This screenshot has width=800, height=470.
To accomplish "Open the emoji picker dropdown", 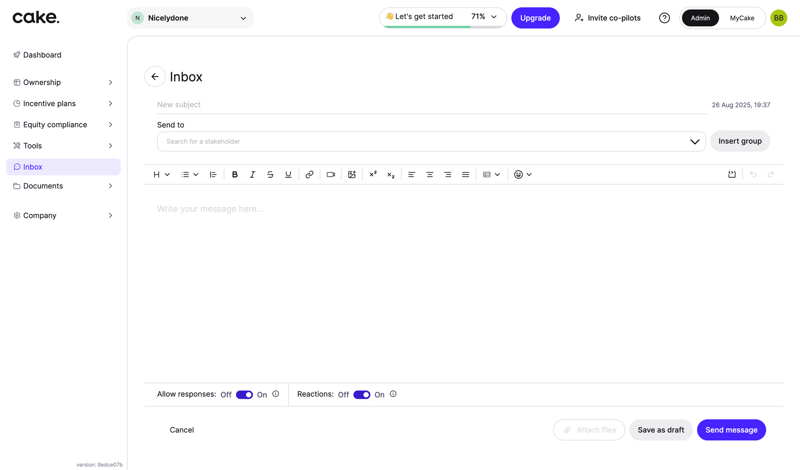I will [522, 175].
